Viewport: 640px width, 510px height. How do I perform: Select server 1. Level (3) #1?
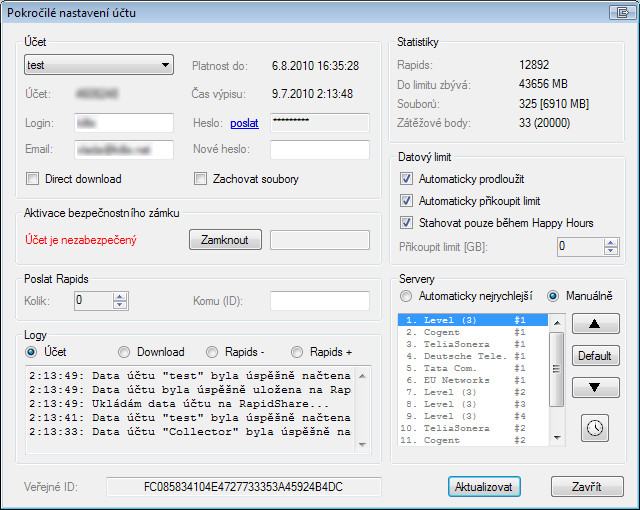(473, 320)
